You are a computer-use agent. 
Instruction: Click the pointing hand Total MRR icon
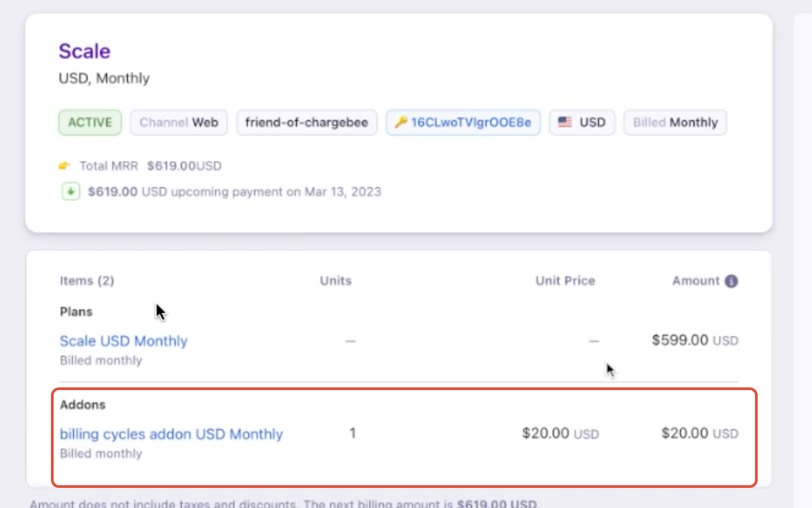pyautogui.click(x=65, y=166)
